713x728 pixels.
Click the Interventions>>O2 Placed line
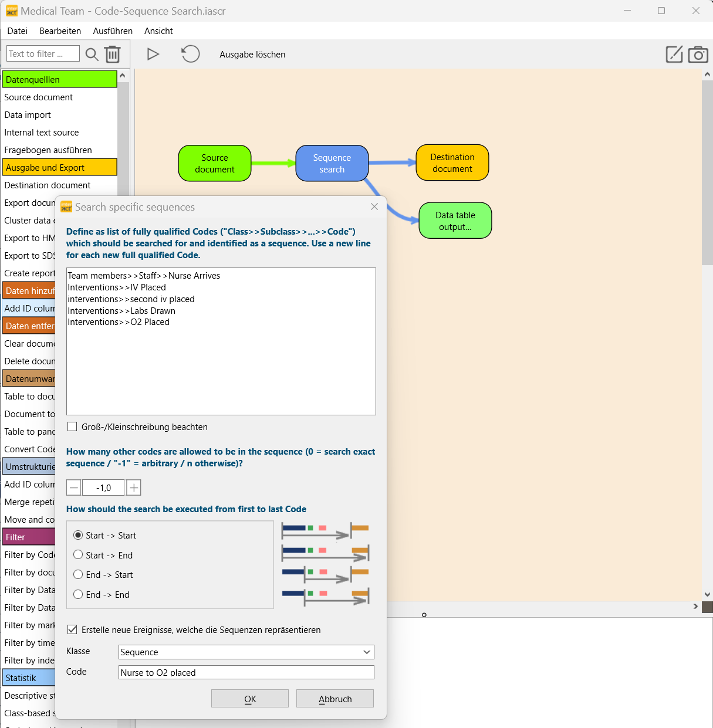119,322
